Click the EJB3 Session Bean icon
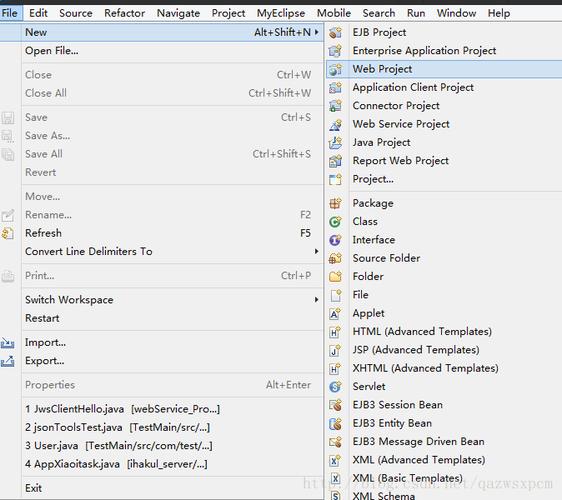 pos(335,405)
